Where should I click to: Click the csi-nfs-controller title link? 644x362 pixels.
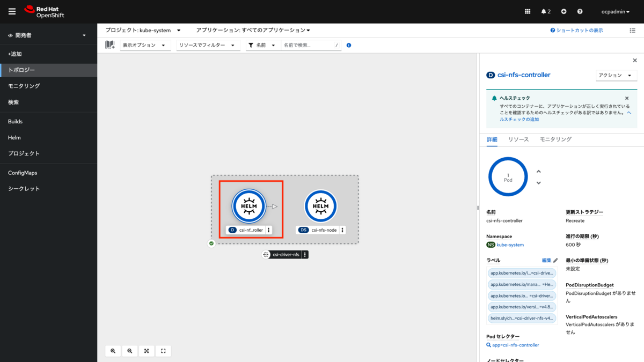coord(523,75)
